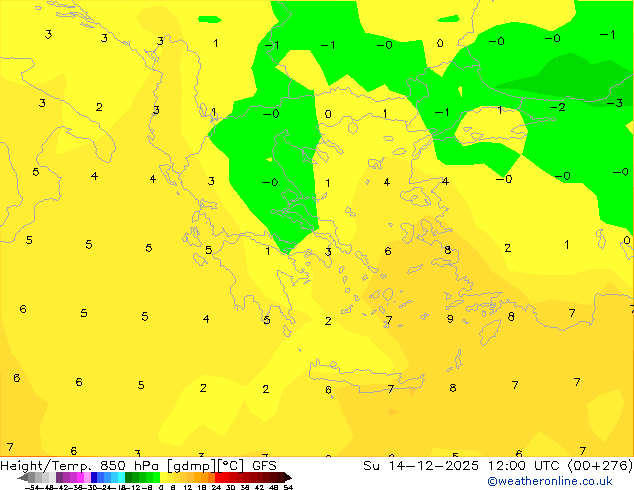Click the -54 label under the color scale
The image size is (634, 490).
coord(32,487)
